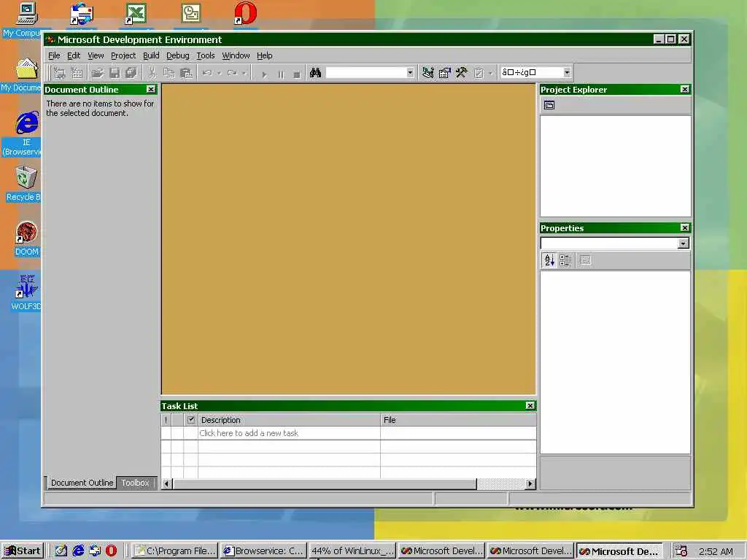Expand the Find combo box dropdown
The image size is (747, 560).
pyautogui.click(x=410, y=73)
